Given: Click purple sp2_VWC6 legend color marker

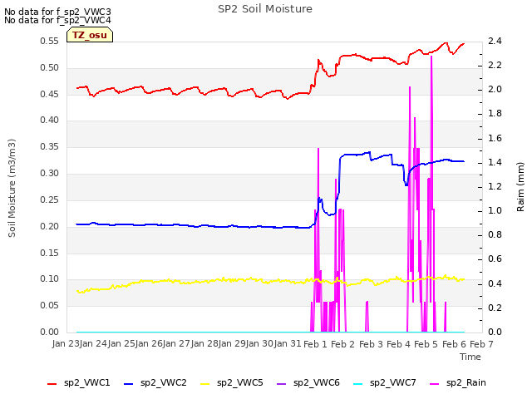Looking at the screenshot, I should (x=282, y=384).
